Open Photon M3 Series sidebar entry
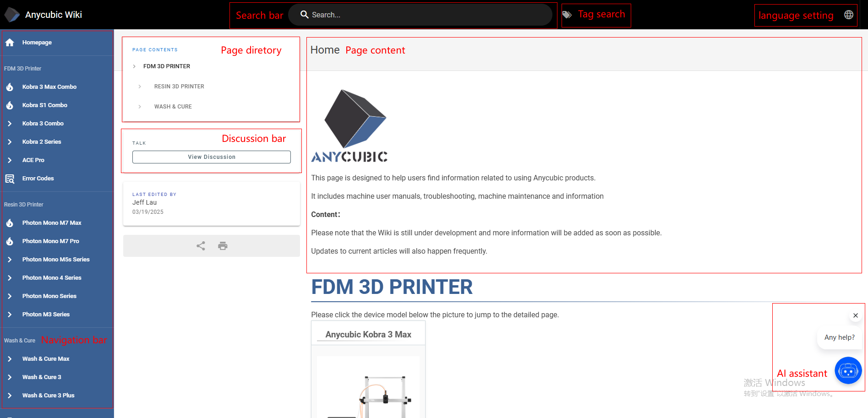 (x=46, y=315)
